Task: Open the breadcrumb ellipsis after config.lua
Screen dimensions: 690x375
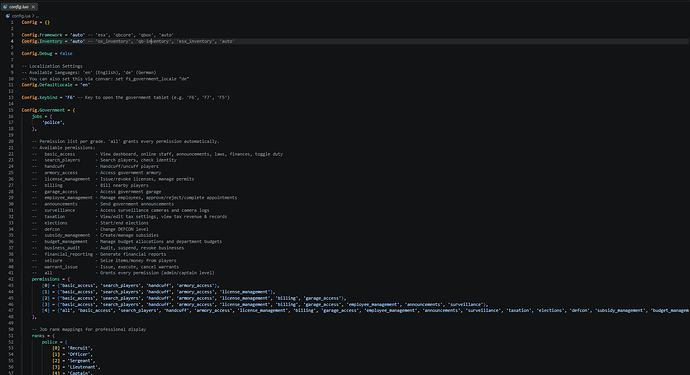Action: [x=37, y=16]
